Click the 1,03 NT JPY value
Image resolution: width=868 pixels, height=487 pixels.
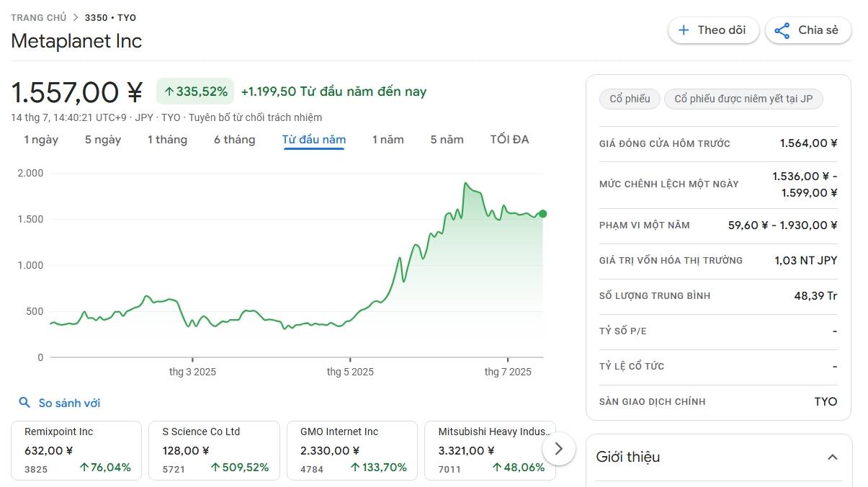click(x=806, y=260)
